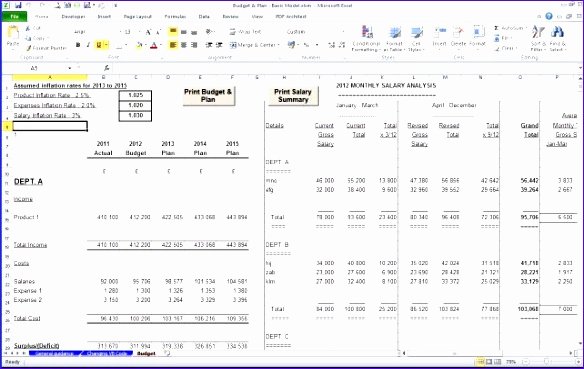Toggle Italic formatting
This screenshot has width=584, height=369.
88,45
